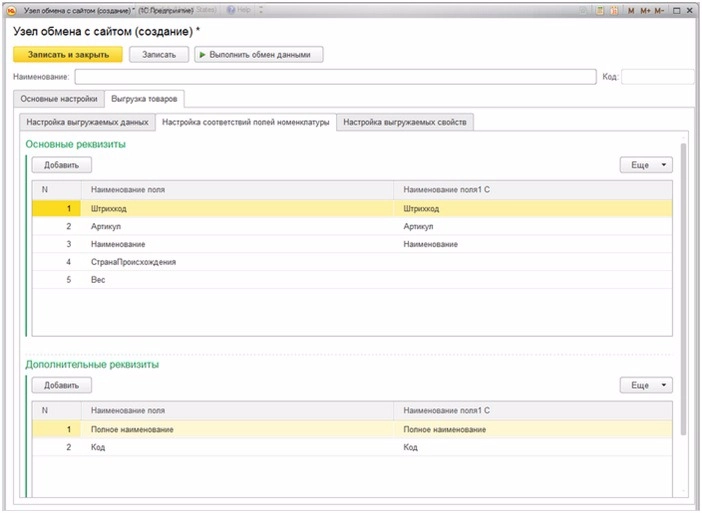The height and width of the screenshot is (513, 702).
Task: Click the 'Записать' button
Action: point(159,55)
